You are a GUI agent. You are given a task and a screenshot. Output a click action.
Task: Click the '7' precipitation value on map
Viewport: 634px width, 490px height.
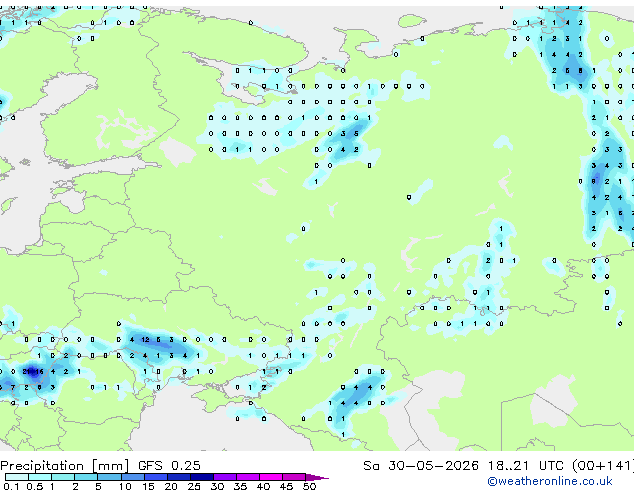13,387
